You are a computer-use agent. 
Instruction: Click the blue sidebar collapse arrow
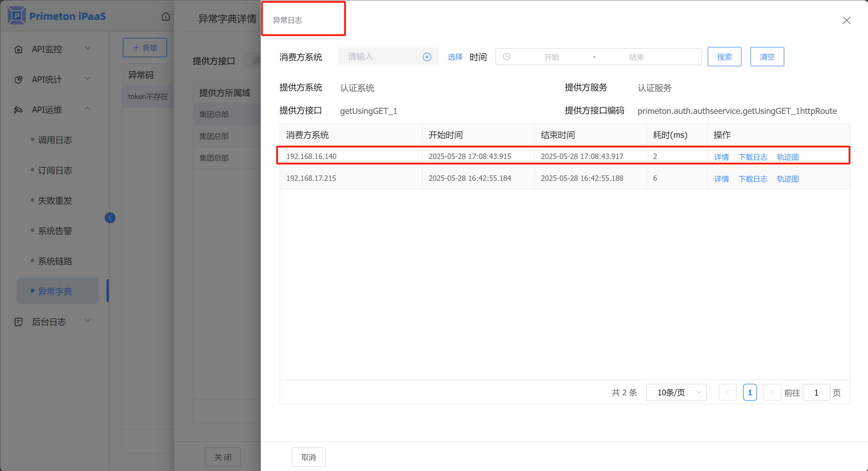click(x=110, y=218)
